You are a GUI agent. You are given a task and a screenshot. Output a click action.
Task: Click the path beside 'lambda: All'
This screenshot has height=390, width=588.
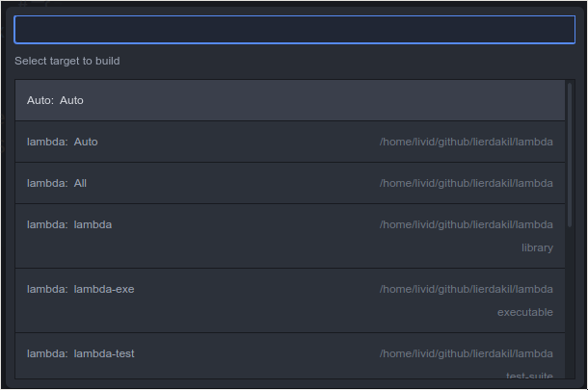tap(467, 183)
